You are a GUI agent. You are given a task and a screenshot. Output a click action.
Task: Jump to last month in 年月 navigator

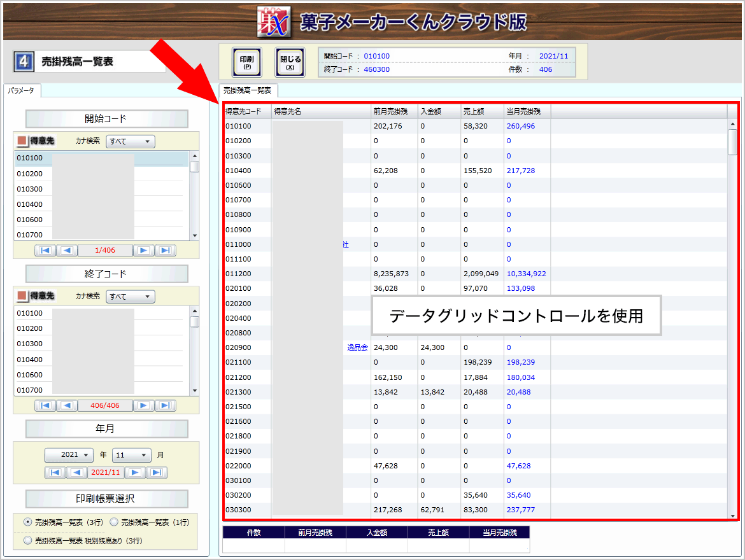[x=157, y=473]
